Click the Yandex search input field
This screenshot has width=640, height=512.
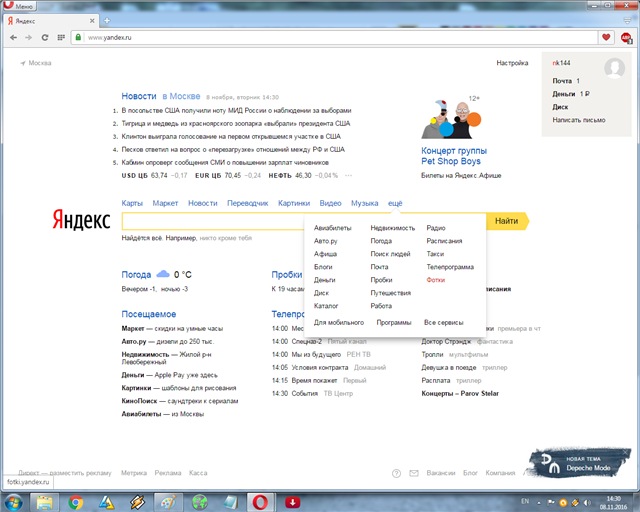[213, 221]
